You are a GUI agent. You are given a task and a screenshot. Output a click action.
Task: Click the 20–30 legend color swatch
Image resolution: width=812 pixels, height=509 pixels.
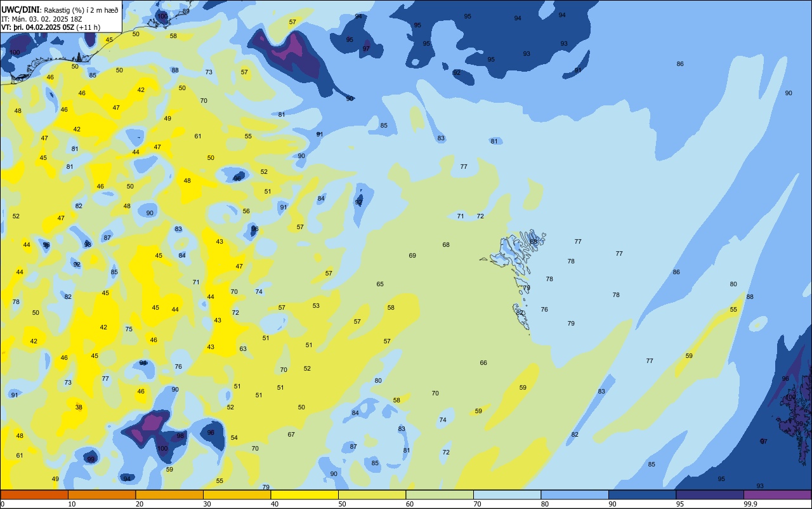point(169,494)
